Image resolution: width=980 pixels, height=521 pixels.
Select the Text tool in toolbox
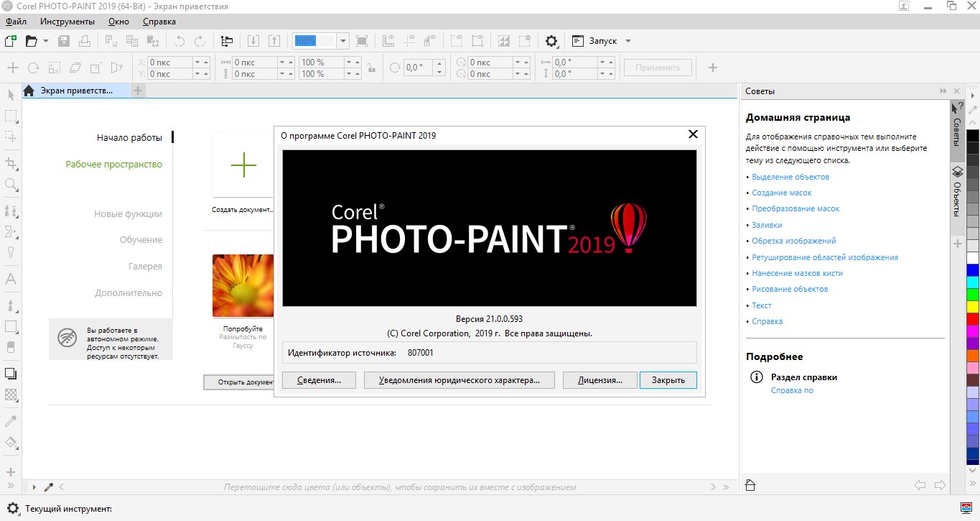click(11, 279)
